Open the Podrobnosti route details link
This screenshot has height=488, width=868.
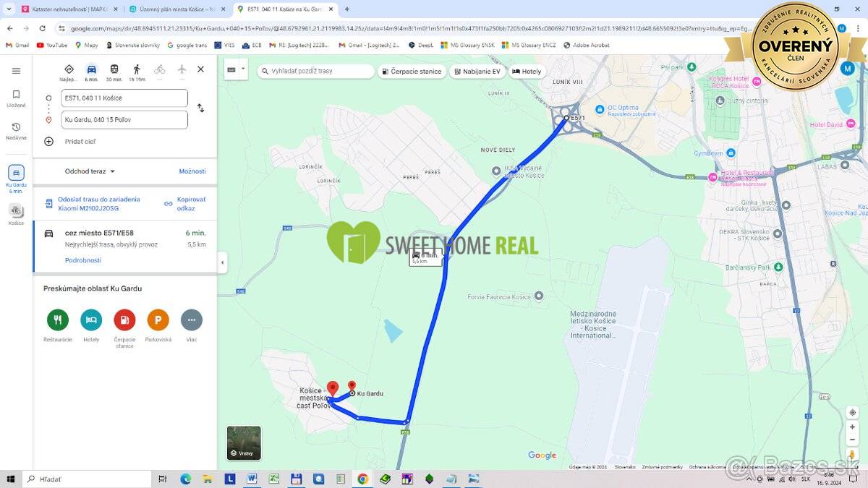(82, 260)
